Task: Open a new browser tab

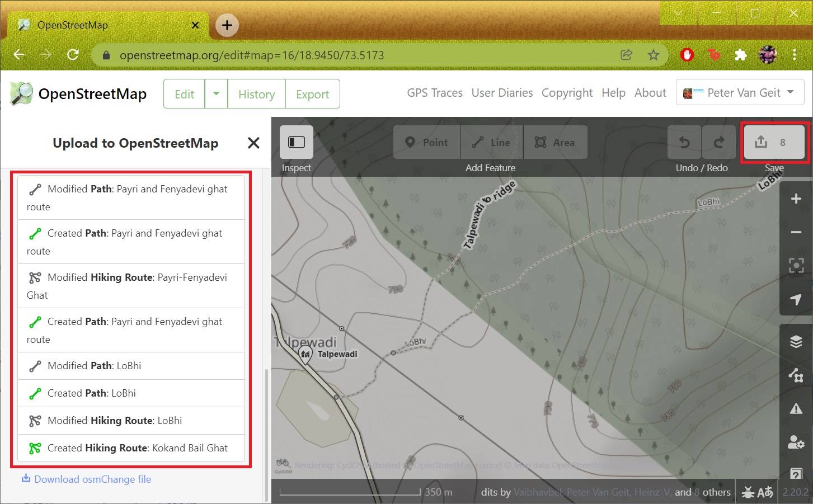Action: [x=227, y=25]
